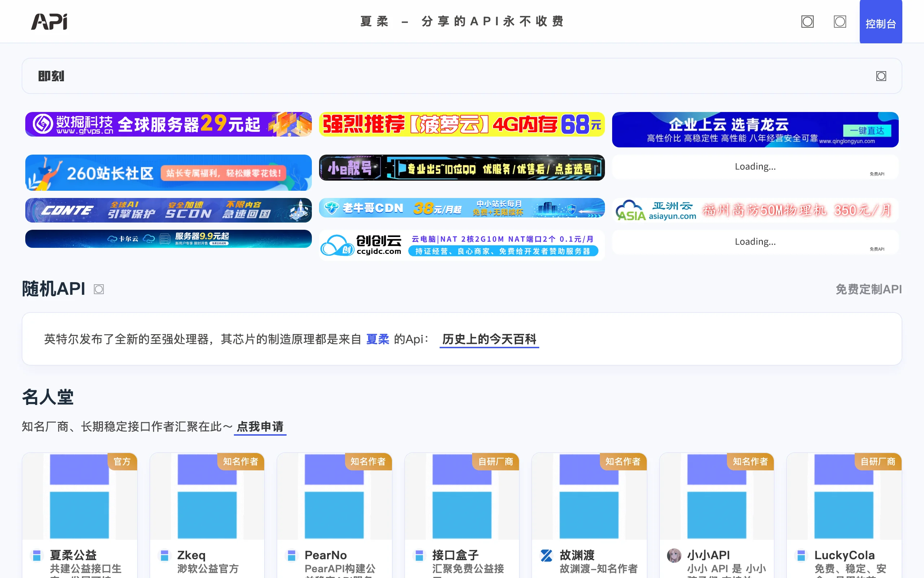
Task: Select the PearNo card title
Action: [326, 555]
